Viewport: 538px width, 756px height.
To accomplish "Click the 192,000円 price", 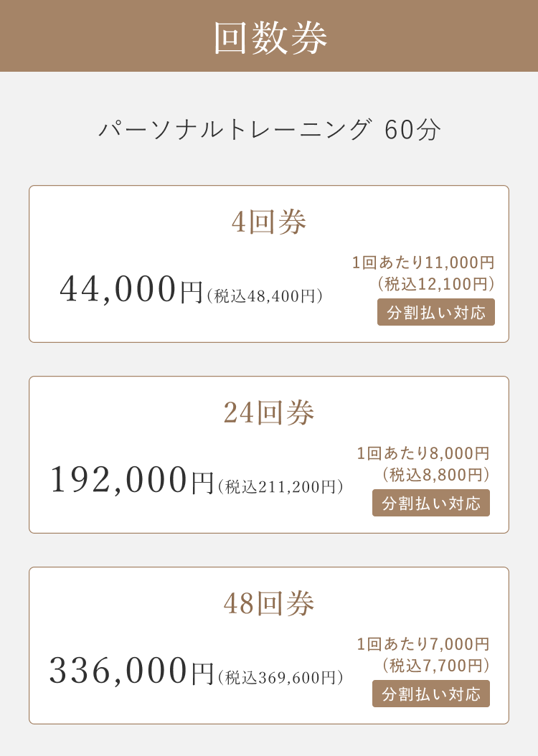I will tap(132, 481).
